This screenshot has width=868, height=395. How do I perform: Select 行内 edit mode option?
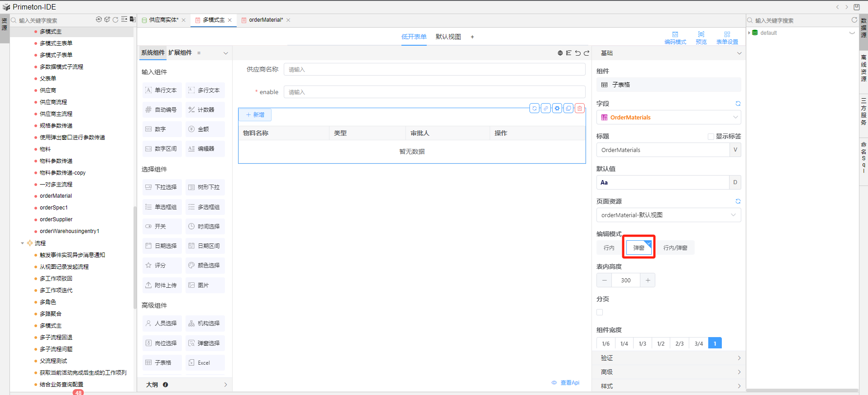click(x=609, y=248)
